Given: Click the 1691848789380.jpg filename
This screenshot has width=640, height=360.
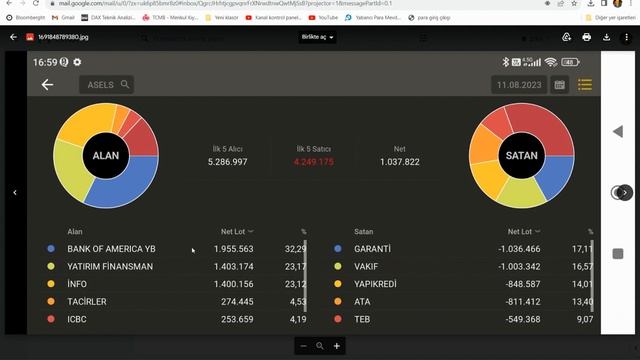Looking at the screenshot, I should tap(63, 37).
